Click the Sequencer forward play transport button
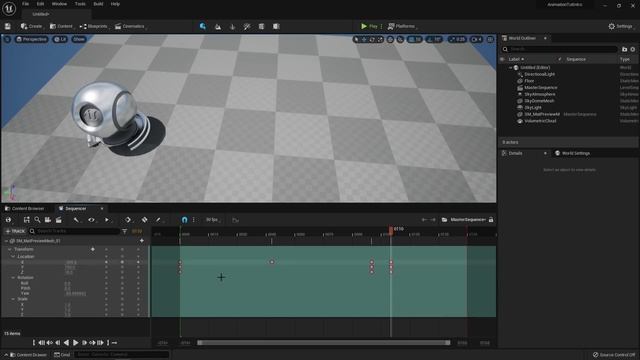 (76, 343)
